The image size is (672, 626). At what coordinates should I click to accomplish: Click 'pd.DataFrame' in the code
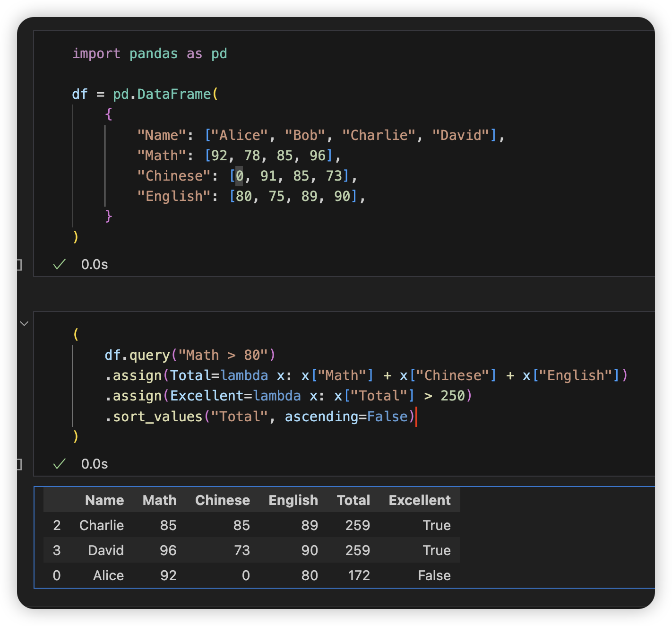[x=162, y=94]
